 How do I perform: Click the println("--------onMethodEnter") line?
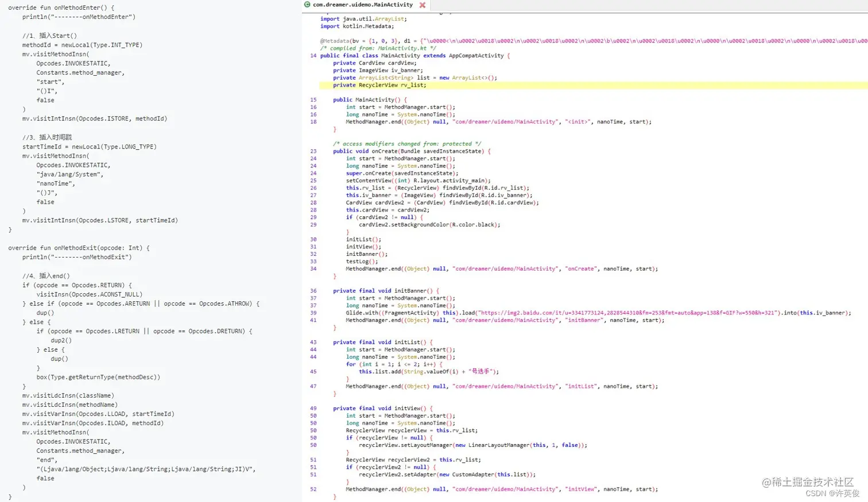tap(79, 17)
